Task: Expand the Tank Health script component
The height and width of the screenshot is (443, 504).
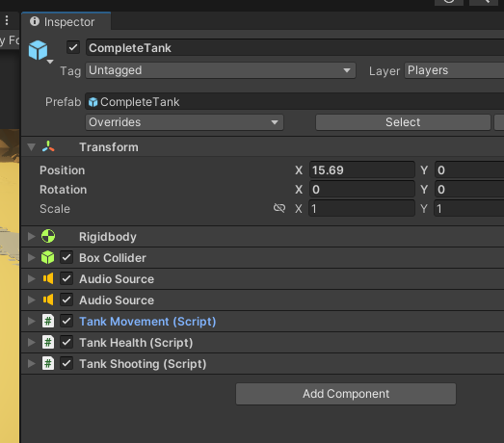Action: point(31,343)
